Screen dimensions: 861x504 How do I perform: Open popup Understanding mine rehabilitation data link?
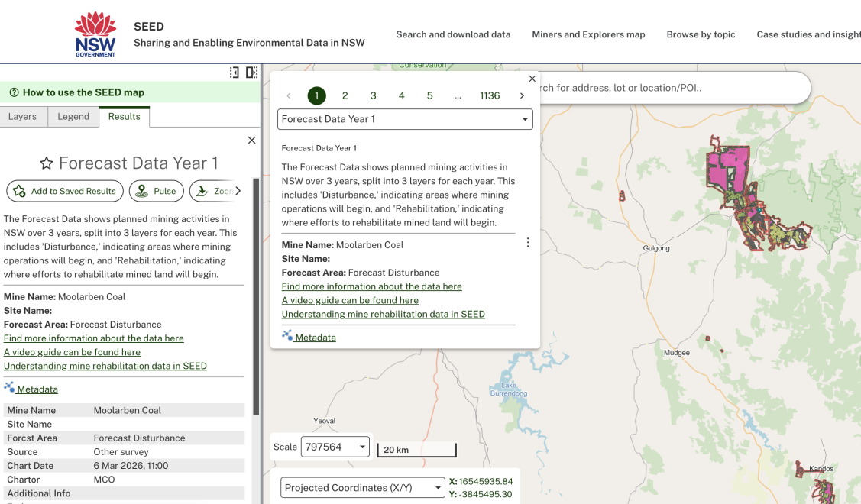(384, 314)
